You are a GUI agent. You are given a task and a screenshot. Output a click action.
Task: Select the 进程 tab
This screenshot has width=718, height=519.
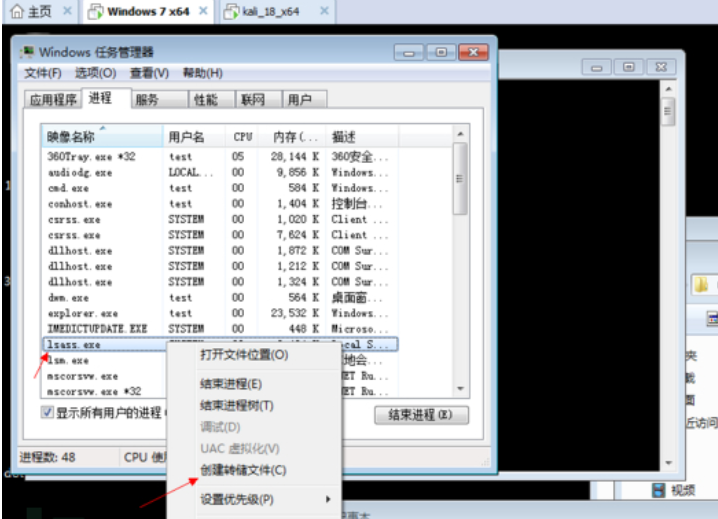[x=106, y=98]
